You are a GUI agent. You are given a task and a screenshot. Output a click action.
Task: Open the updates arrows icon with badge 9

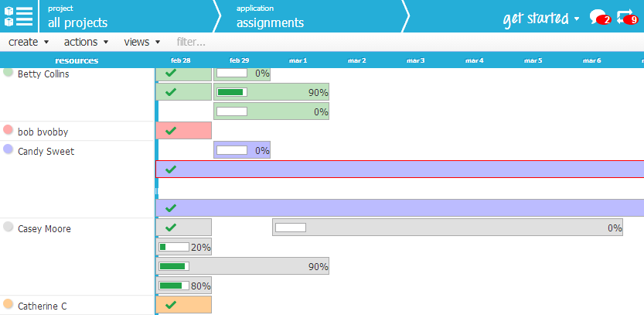(627, 17)
